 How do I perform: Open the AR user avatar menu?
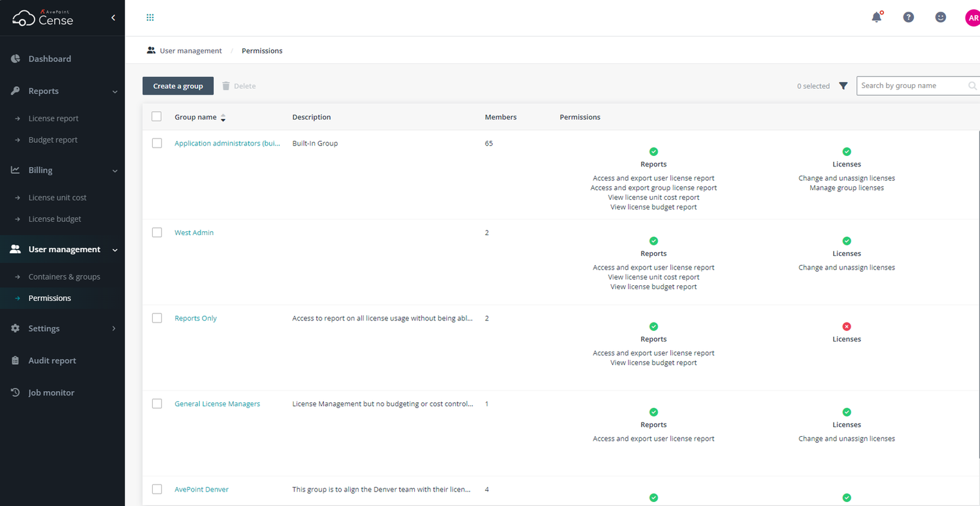click(x=972, y=18)
